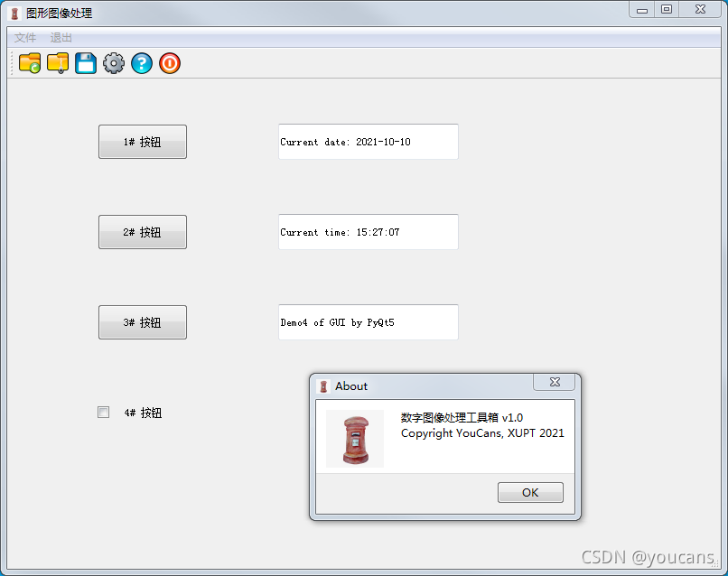Close the About dialog window
Screen dimensions: 728x576
[555, 382]
